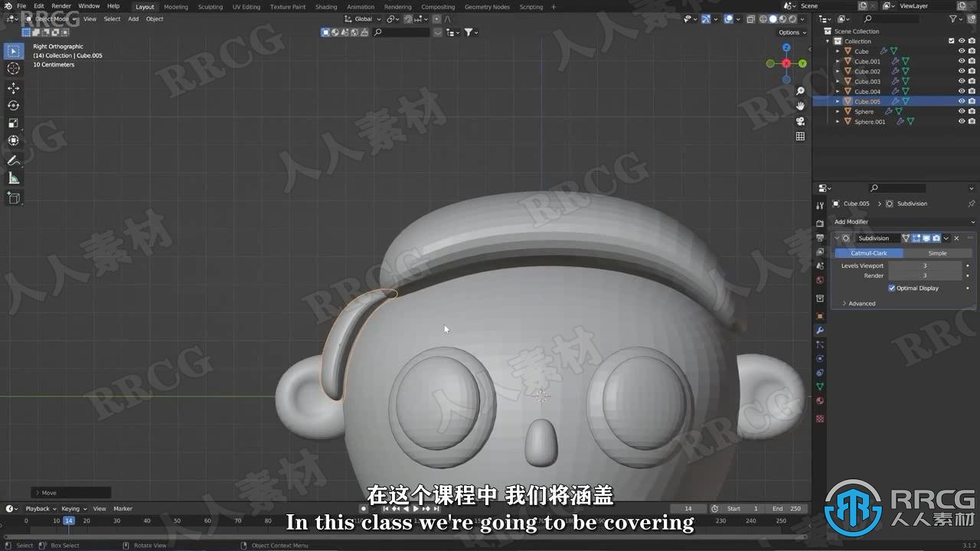The width and height of the screenshot is (980, 551).
Task: Pick the Rotate tool
Action: click(x=14, y=106)
